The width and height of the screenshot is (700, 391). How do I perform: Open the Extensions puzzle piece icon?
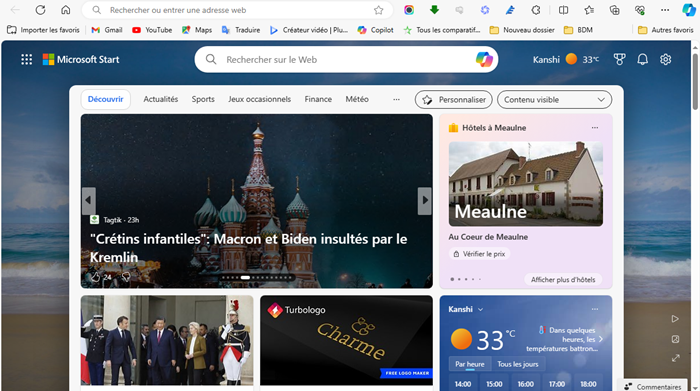(x=536, y=10)
